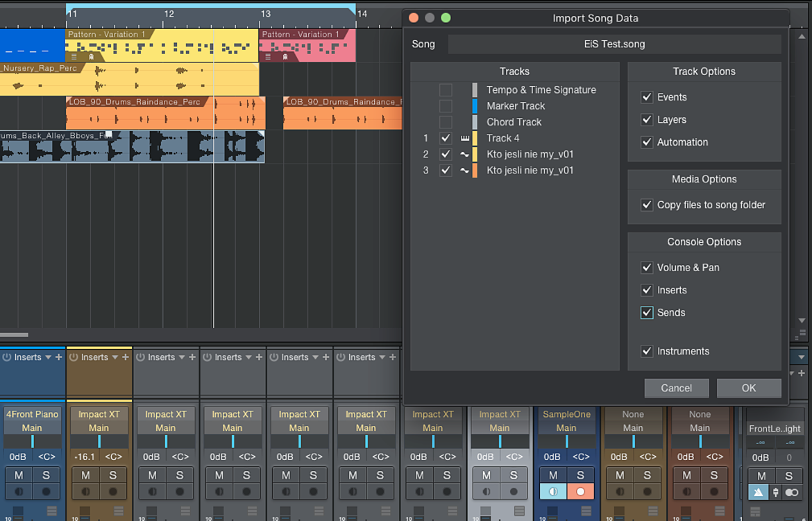Solo the -16.1 Impact XT channel
Image resolution: width=812 pixels, height=521 pixels.
113,475
